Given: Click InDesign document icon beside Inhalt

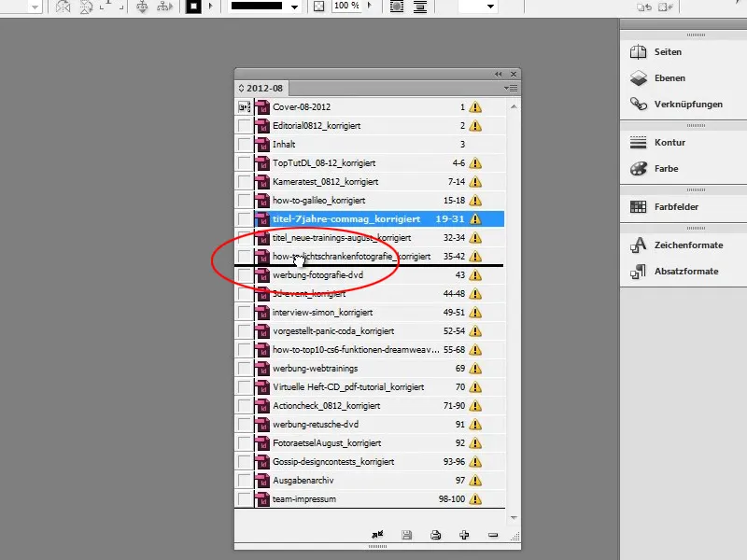Looking at the screenshot, I should (262, 145).
